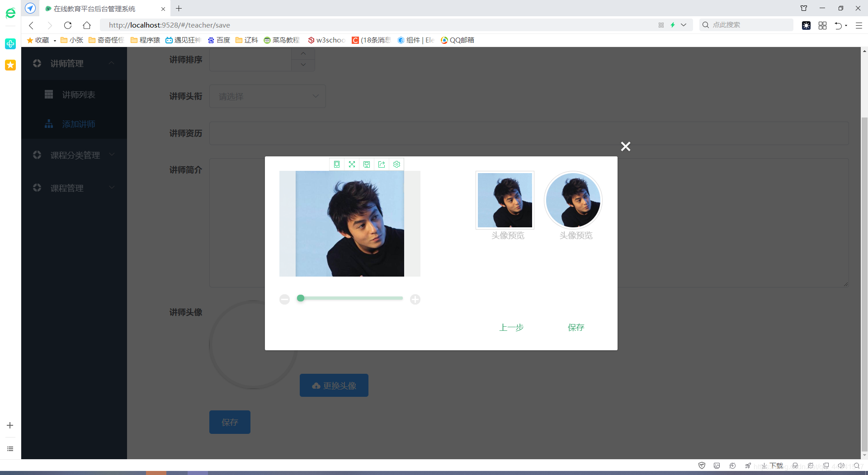Click 保存 in the crop dialog
This screenshot has height=475, width=868.
coord(576,327)
